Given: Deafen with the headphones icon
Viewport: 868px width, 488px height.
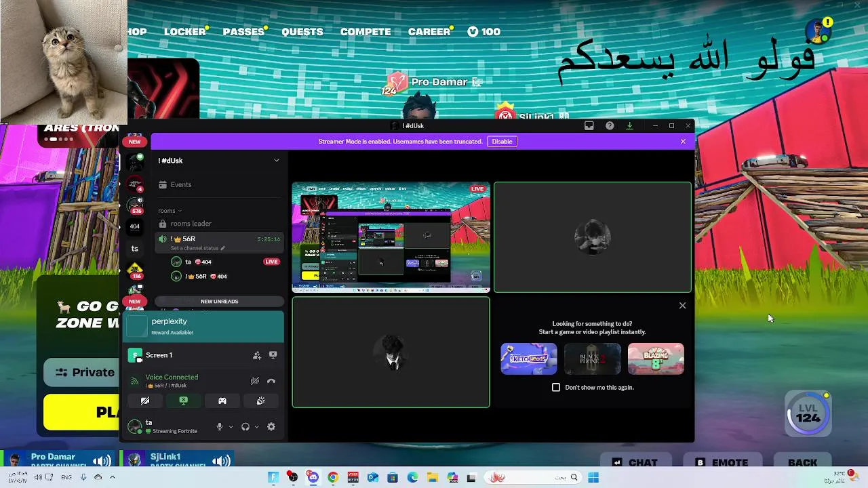Looking at the screenshot, I should click(245, 426).
